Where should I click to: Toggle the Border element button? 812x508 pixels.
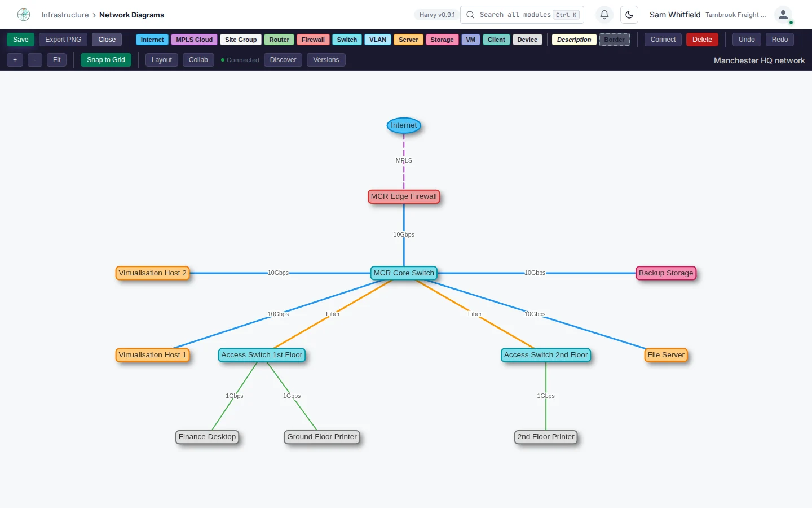615,40
